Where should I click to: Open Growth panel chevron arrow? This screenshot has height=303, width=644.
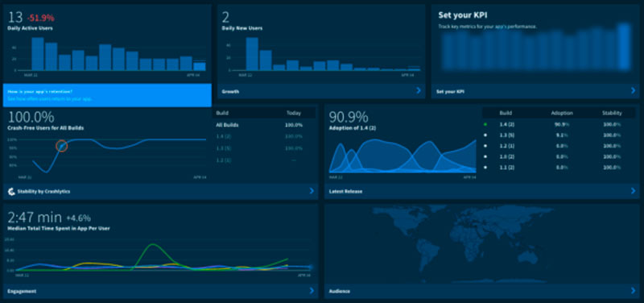[x=419, y=90]
